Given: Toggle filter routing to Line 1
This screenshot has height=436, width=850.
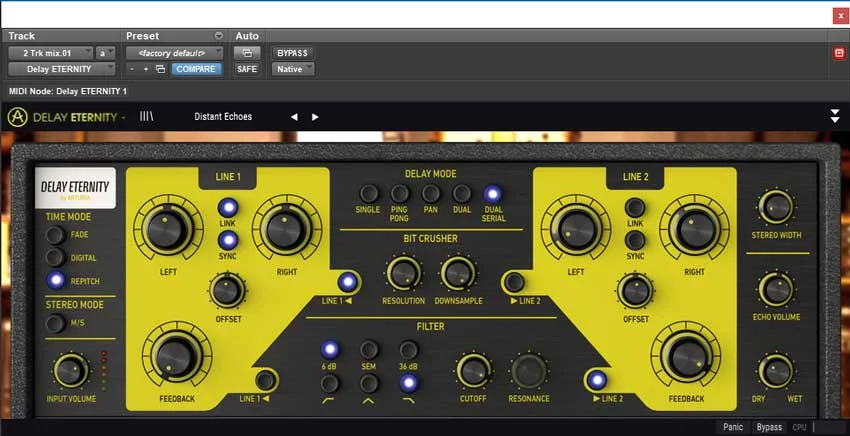Looking at the screenshot, I should [x=265, y=380].
